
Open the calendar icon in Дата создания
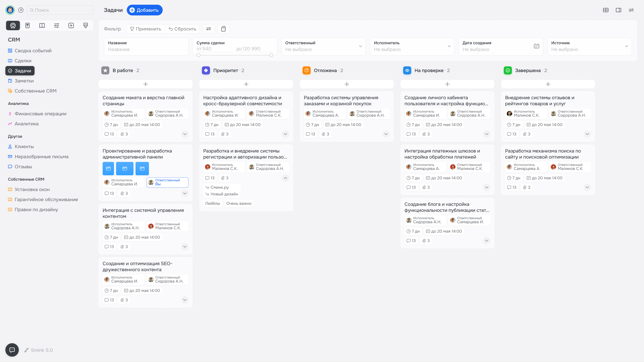[536, 46]
